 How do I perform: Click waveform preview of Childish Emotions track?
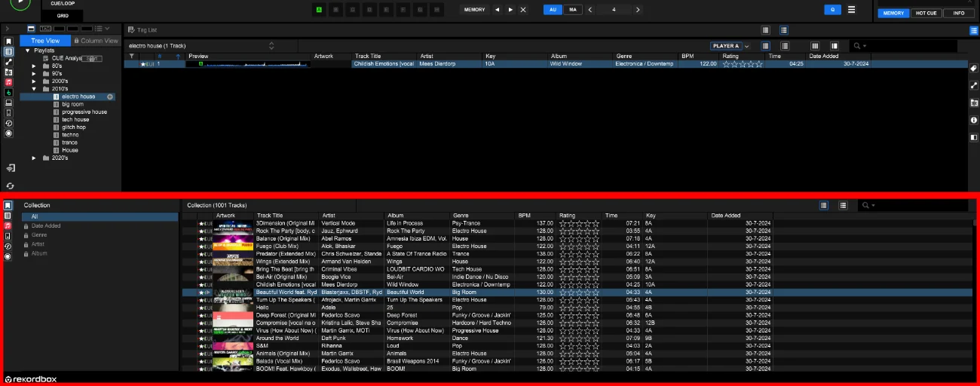pos(248,64)
